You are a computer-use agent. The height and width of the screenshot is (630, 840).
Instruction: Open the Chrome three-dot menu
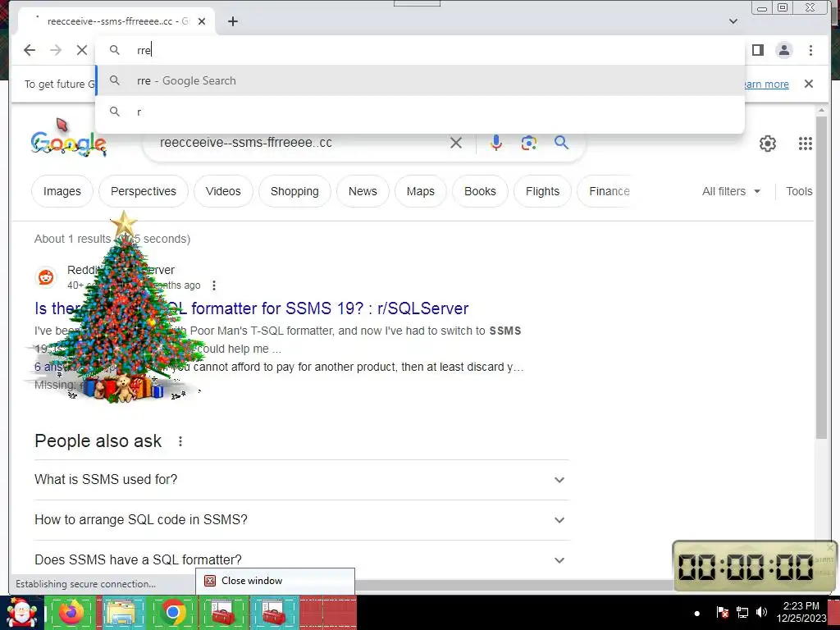[x=810, y=50]
